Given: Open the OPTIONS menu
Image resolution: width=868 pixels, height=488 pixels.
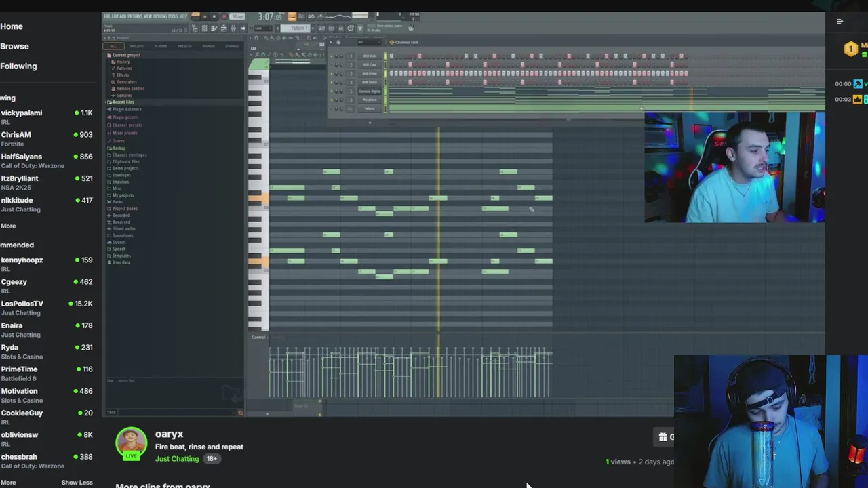Looking at the screenshot, I should pos(160,16).
